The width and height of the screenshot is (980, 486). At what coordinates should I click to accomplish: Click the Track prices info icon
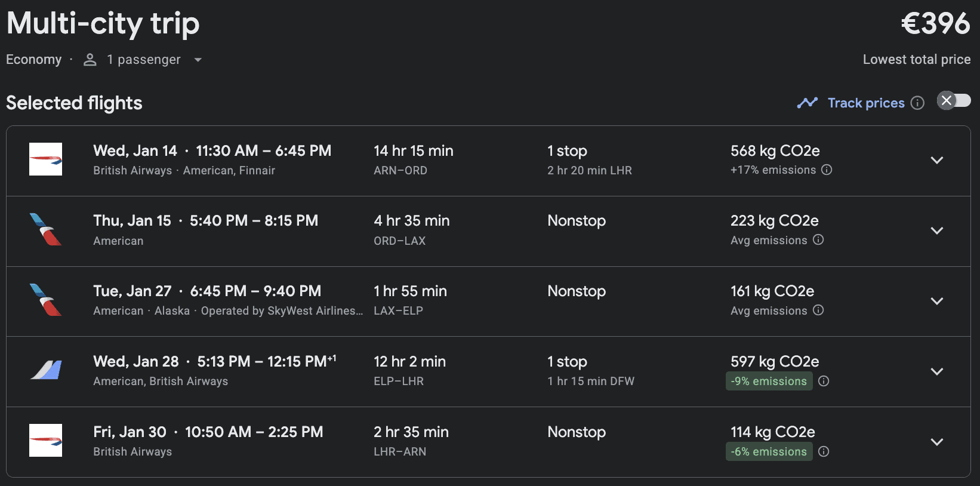click(918, 103)
